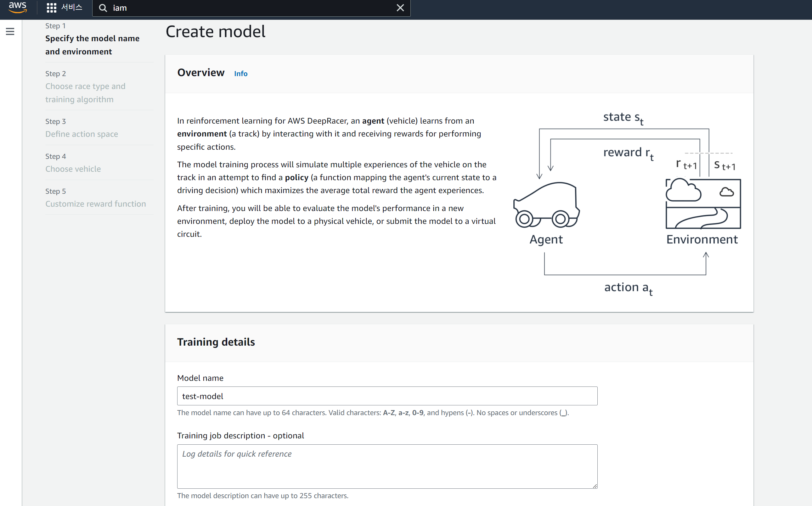Viewport: 812px width, 506px height.
Task: Click the Agent vehicle illustration
Action: click(546, 205)
